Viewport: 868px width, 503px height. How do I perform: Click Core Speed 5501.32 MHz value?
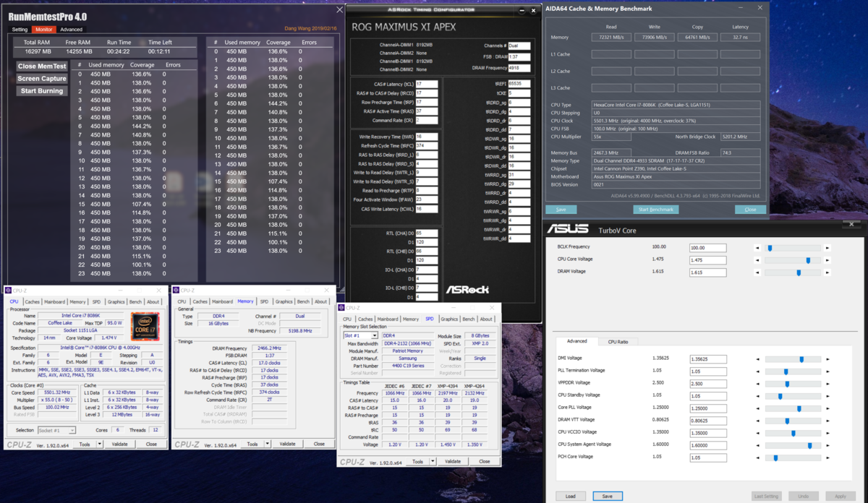pyautogui.click(x=58, y=392)
